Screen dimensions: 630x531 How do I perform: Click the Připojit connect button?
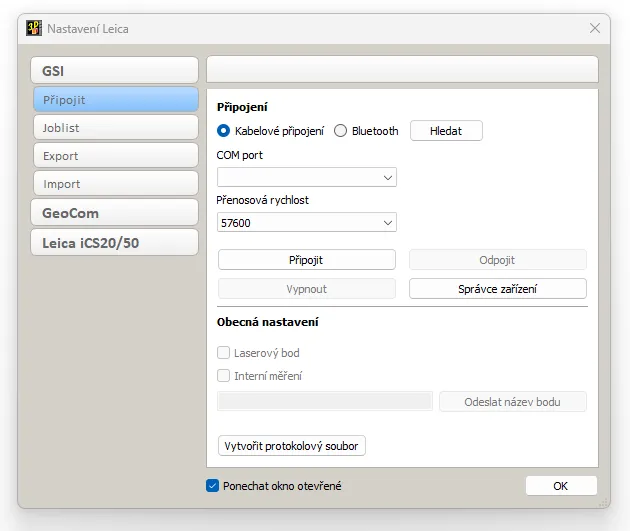coord(307,260)
